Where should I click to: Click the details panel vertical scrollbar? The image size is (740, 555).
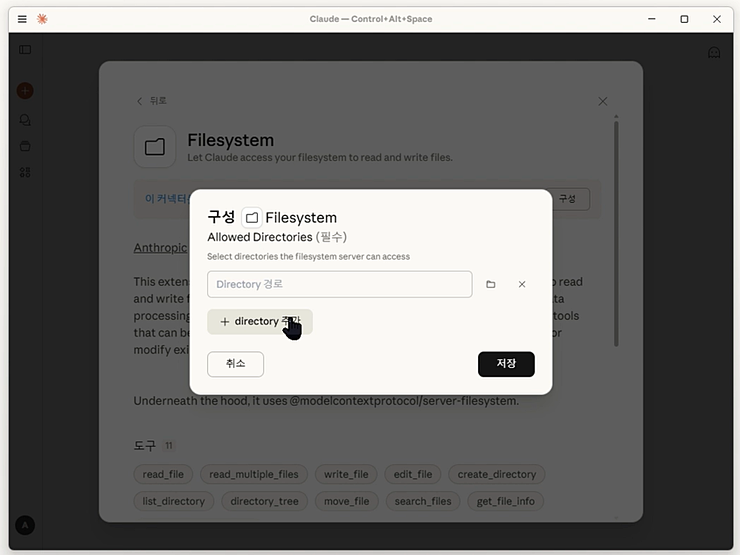(616, 234)
